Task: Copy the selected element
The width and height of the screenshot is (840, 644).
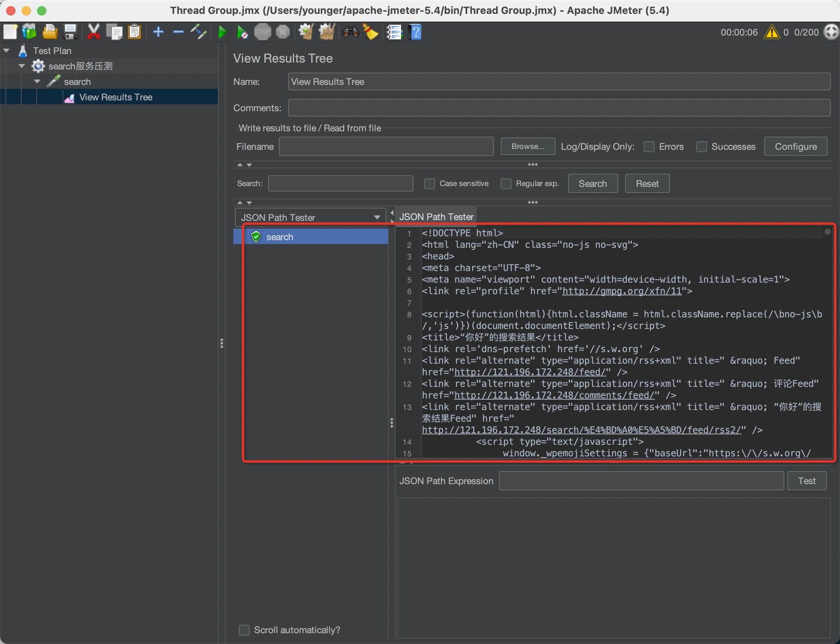Action: point(114,32)
